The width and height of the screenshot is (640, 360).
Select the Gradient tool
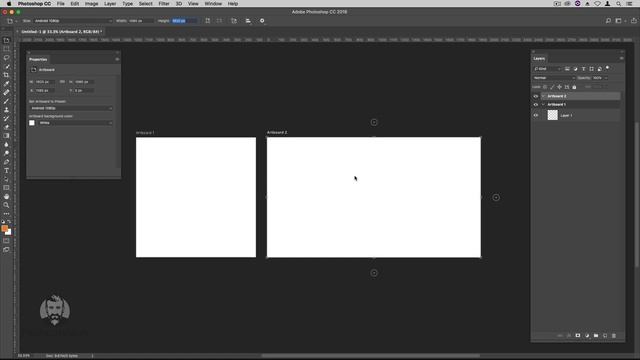6,136
